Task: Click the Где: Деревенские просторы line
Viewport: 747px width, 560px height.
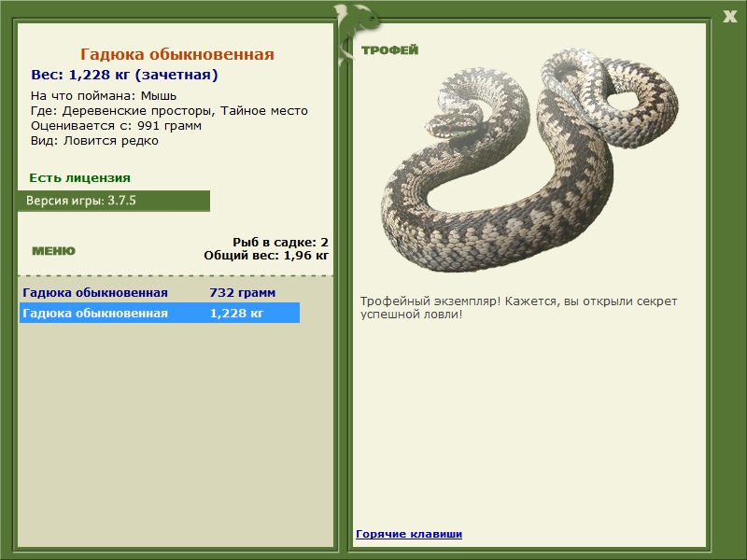Action: click(169, 111)
